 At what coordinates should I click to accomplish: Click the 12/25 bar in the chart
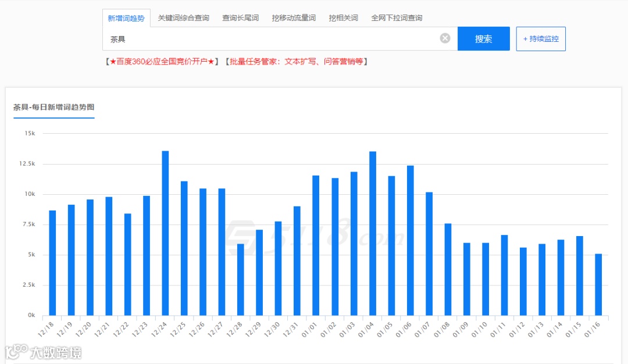point(184,248)
